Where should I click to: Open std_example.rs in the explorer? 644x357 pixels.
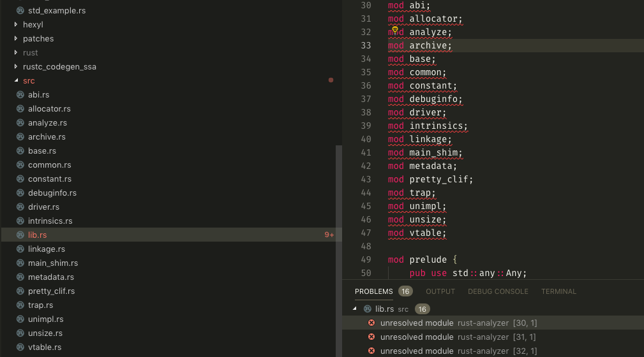[57, 11]
